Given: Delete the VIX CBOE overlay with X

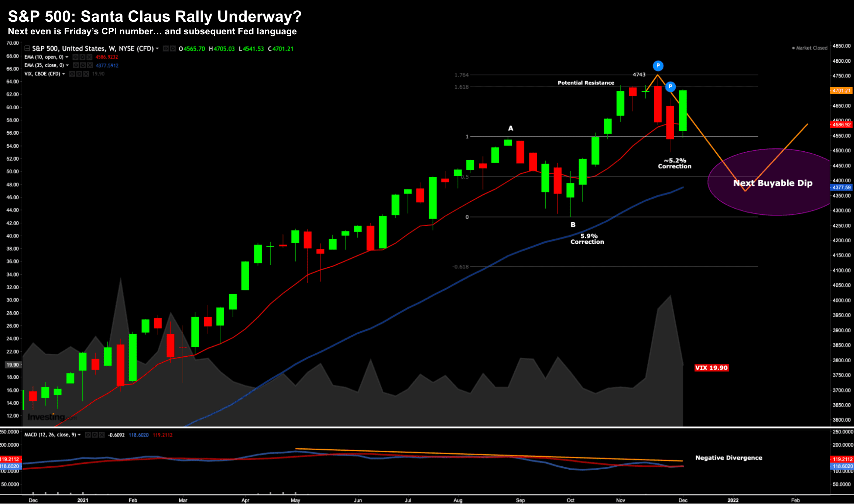Looking at the screenshot, I should pos(86,74).
